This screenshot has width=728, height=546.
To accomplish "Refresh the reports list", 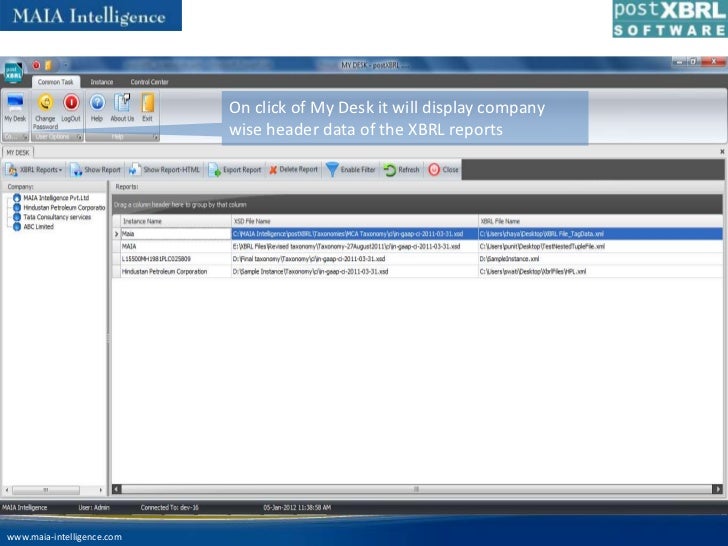I will [402, 170].
